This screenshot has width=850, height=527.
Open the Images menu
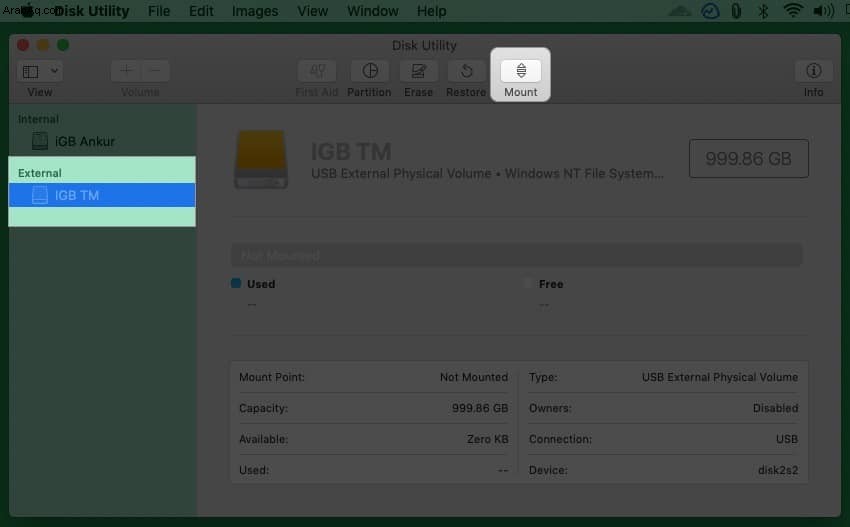pyautogui.click(x=255, y=11)
